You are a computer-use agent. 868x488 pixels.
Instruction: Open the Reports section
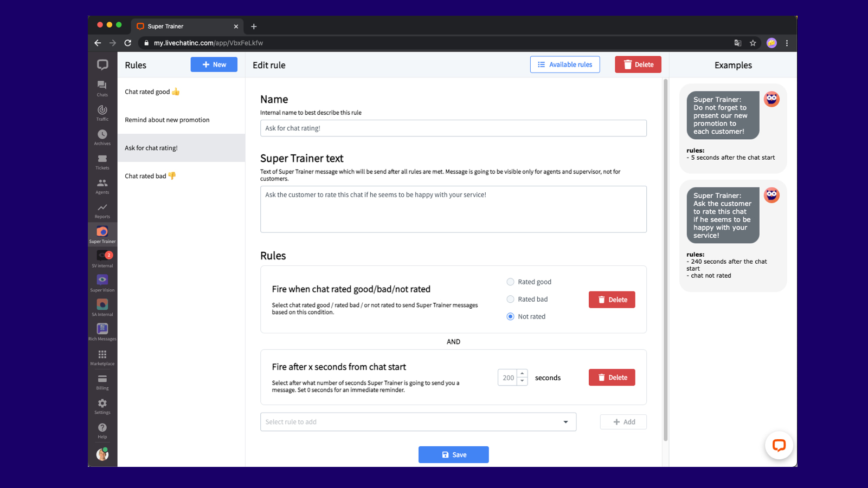102,211
